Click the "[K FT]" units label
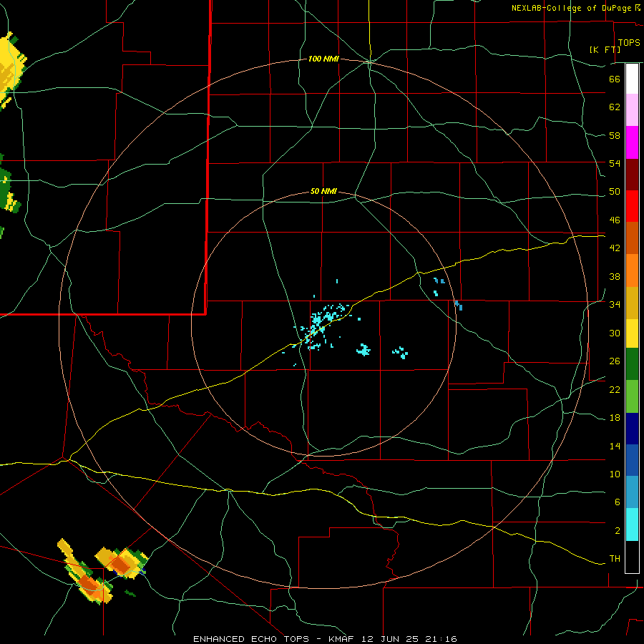 tap(605, 49)
